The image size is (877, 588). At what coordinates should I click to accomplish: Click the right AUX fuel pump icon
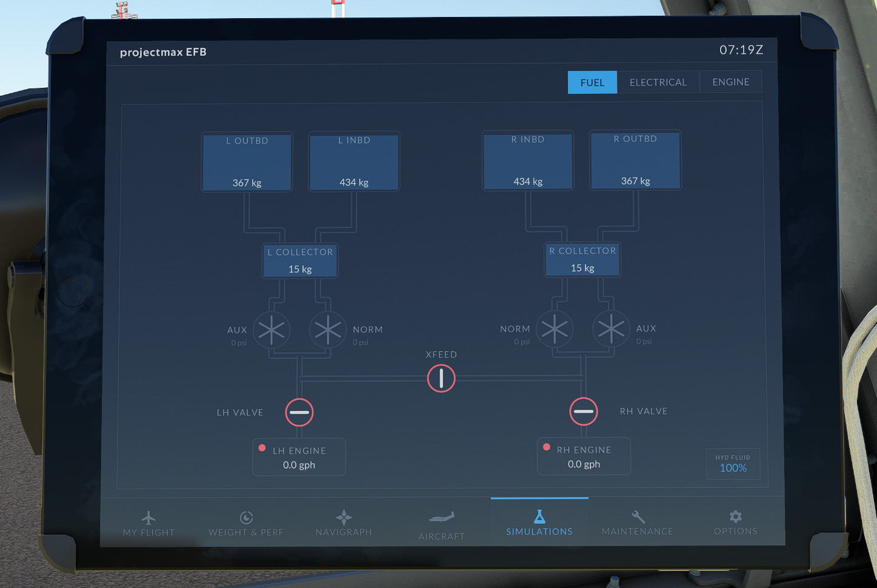(x=611, y=329)
